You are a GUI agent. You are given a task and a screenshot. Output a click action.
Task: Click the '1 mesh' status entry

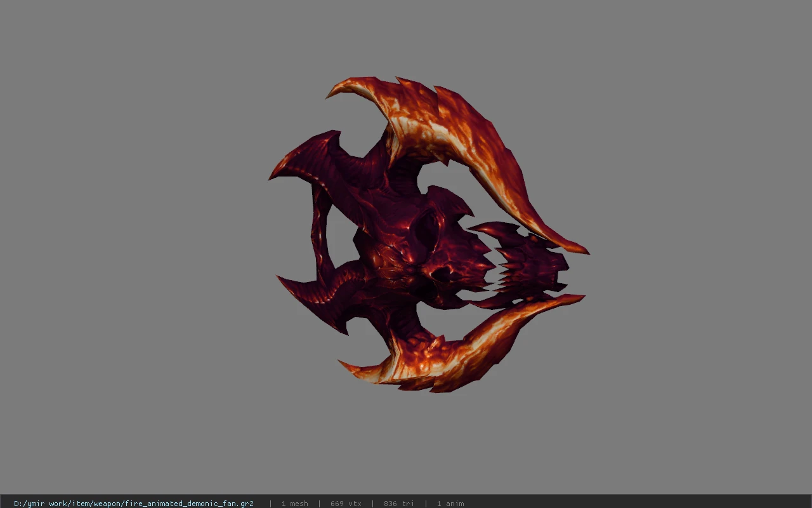295,504
